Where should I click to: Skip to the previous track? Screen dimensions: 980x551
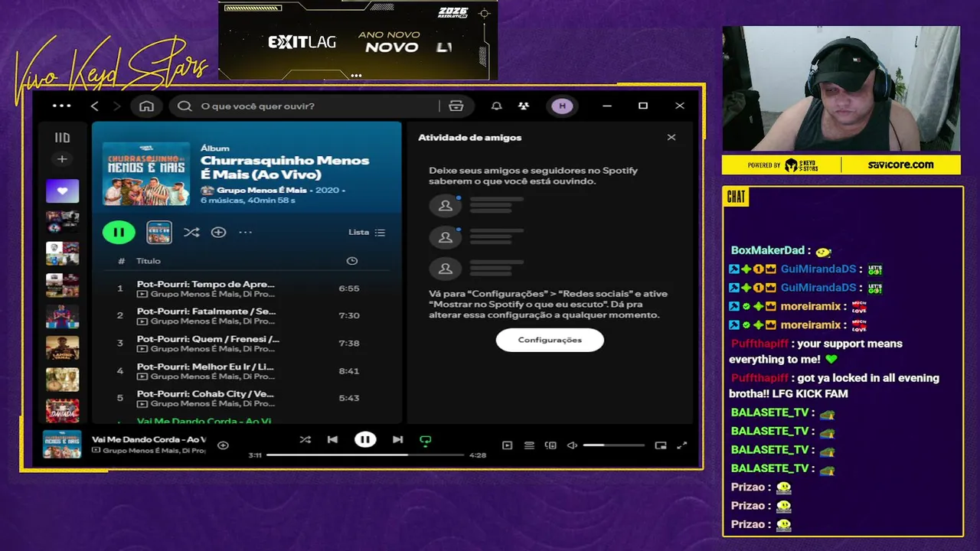point(332,439)
